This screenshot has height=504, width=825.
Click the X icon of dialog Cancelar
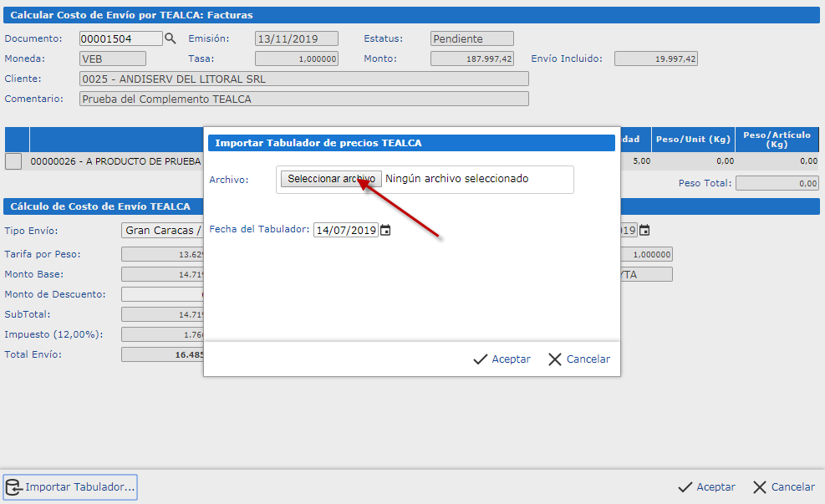click(555, 359)
